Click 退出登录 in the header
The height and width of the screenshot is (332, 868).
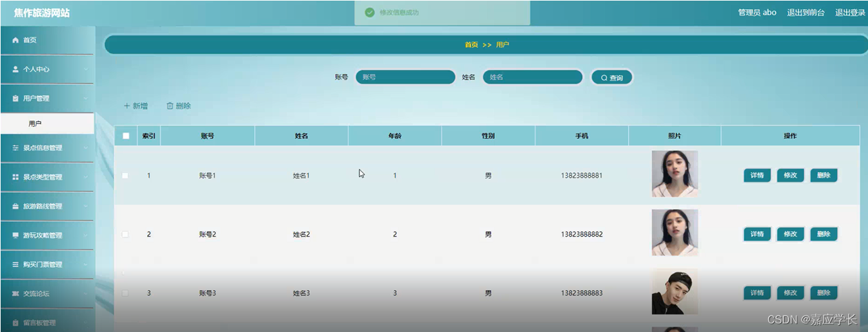850,12
